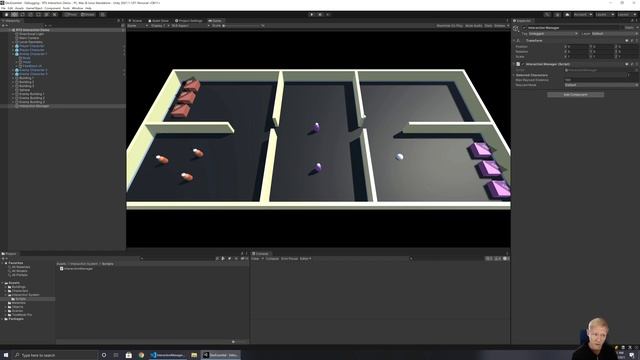Click the Transform component help icon
This screenshot has height=360, width=640.
(x=627, y=41)
